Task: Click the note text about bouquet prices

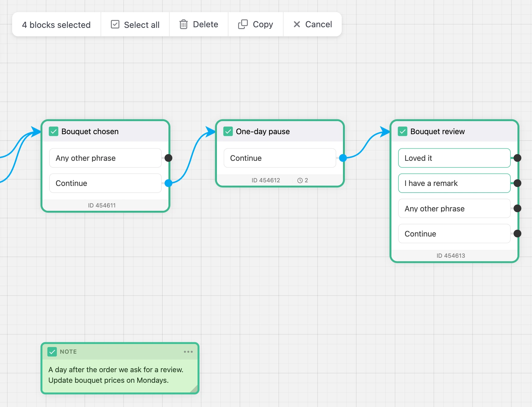Action: (108, 380)
